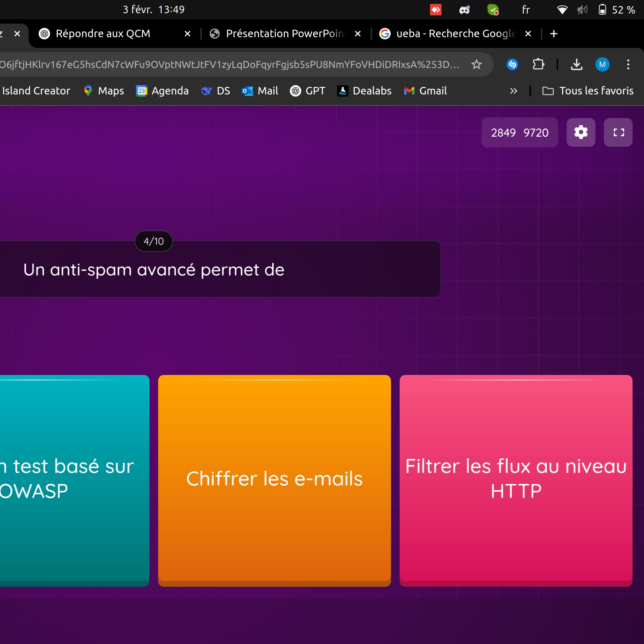Open the Tous les favoris folder
Viewport: 644px width, 644px height.
(x=588, y=91)
